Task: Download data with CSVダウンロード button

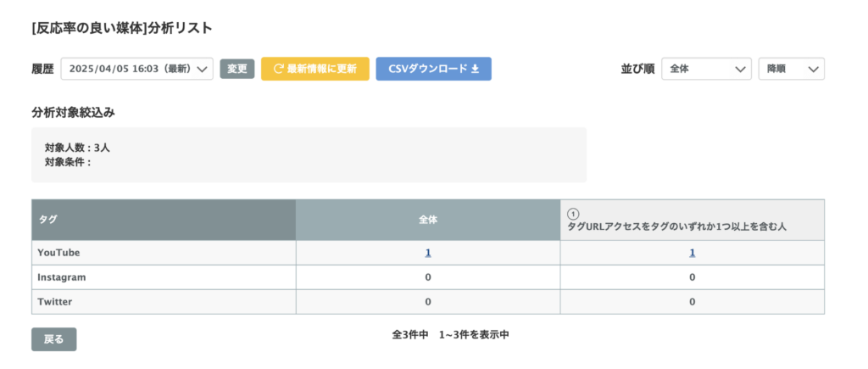Action: tap(433, 69)
